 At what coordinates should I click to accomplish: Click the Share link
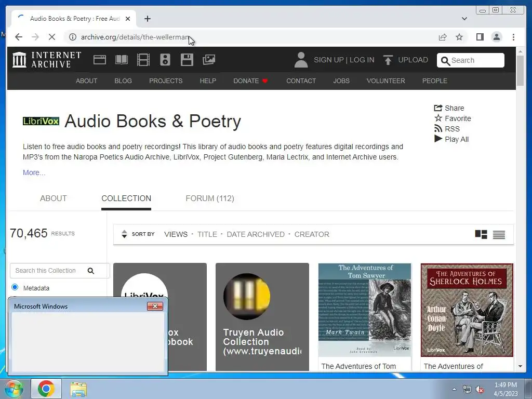pos(449,108)
